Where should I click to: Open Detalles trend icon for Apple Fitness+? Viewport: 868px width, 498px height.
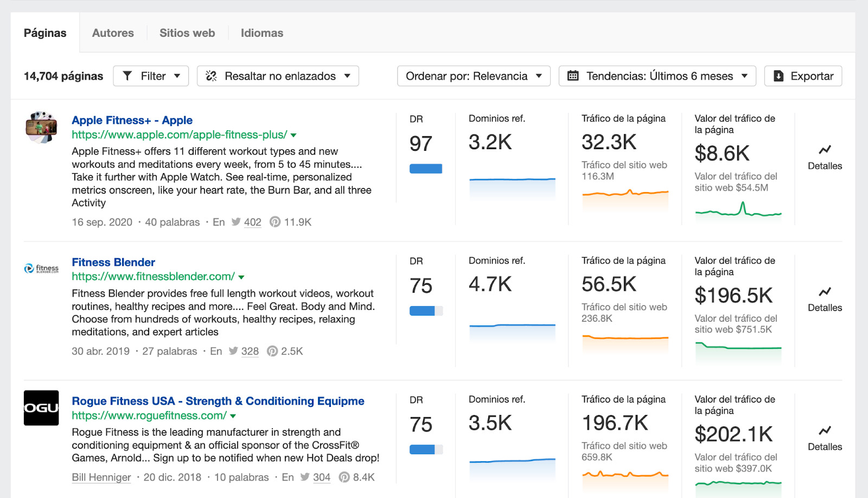tap(825, 150)
